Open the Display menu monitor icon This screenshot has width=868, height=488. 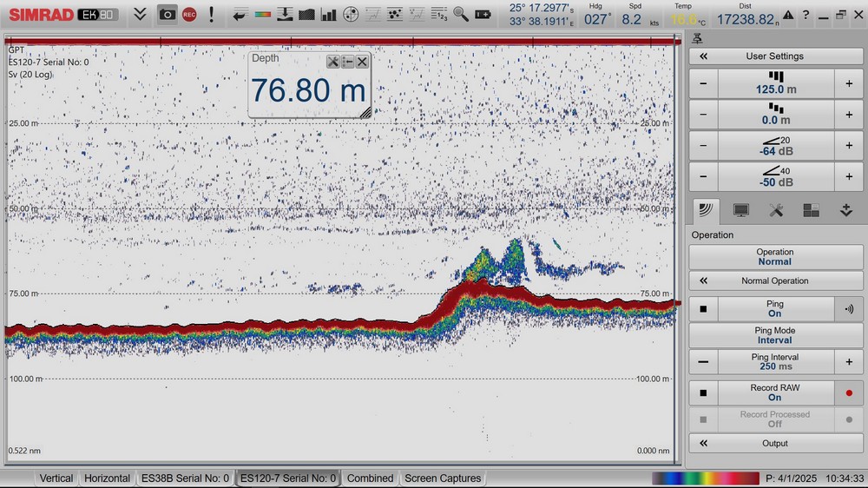(740, 210)
